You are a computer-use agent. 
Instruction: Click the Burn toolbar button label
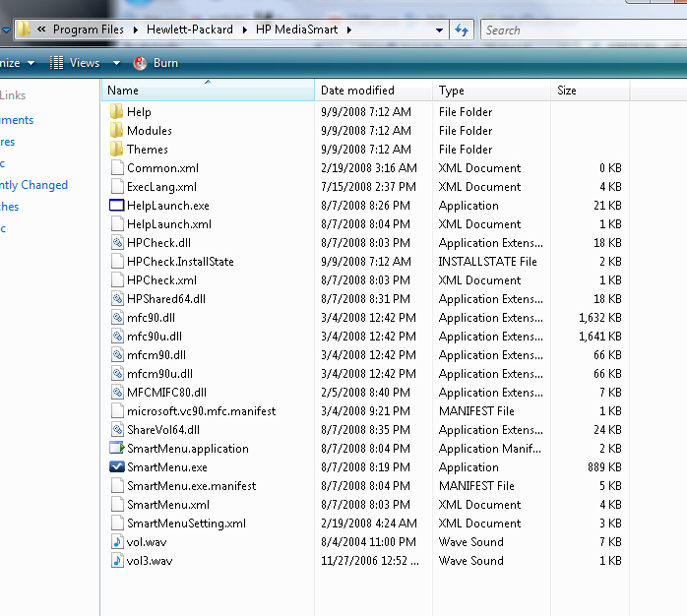pyautogui.click(x=165, y=63)
